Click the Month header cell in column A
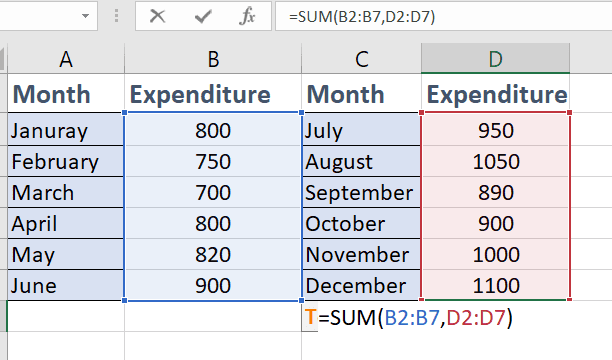Image resolution: width=612 pixels, height=360 pixels. tap(66, 94)
